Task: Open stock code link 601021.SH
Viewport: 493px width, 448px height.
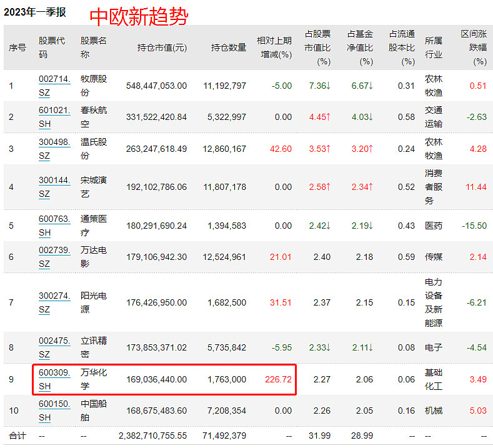Action: coord(54,117)
